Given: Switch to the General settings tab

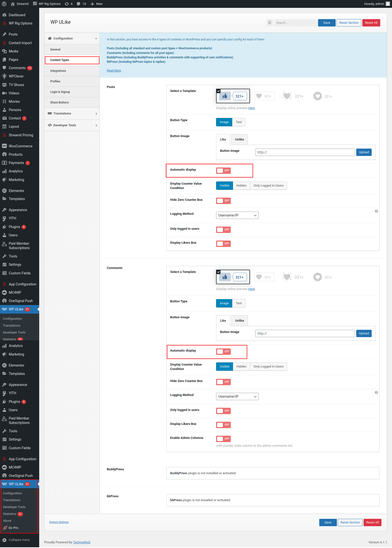Looking at the screenshot, I should coord(72,50).
